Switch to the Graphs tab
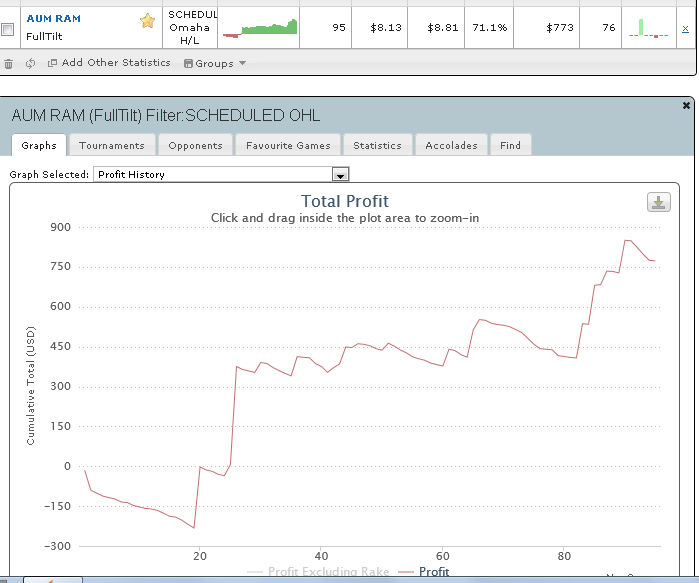This screenshot has width=699, height=583. click(x=39, y=145)
